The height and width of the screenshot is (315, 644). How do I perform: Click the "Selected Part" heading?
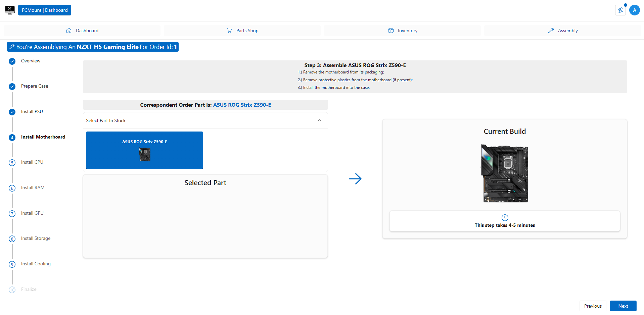(205, 183)
